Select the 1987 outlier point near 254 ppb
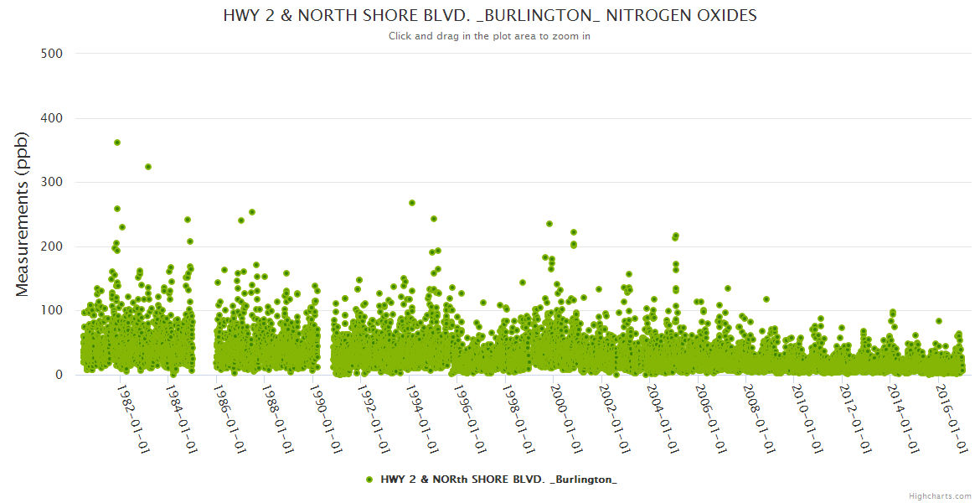 [x=252, y=212]
